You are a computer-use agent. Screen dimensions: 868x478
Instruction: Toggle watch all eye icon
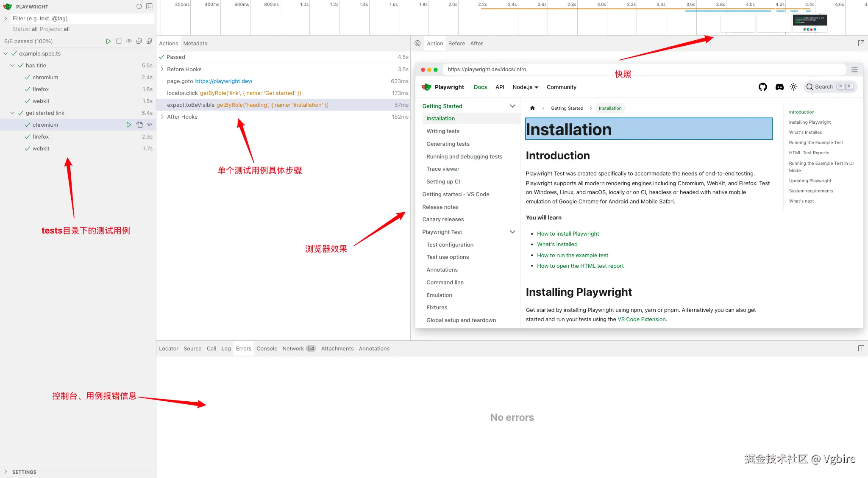point(129,41)
